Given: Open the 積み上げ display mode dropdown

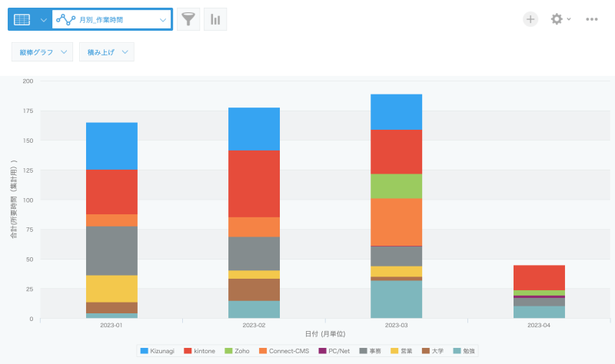Looking at the screenshot, I should [x=107, y=52].
